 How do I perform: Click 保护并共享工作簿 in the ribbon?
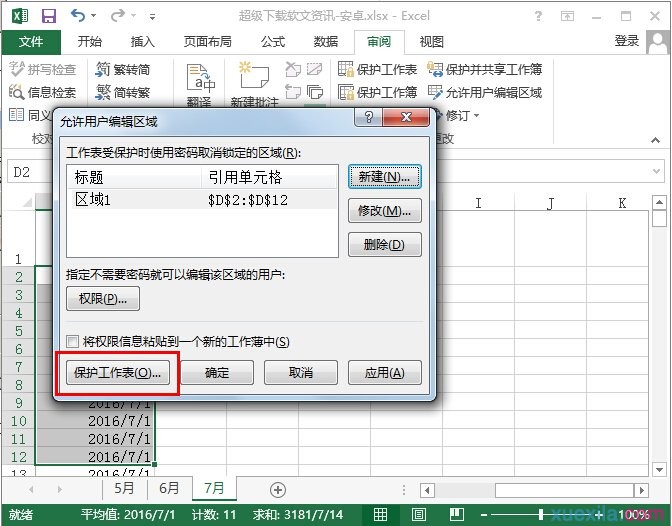tap(485, 69)
